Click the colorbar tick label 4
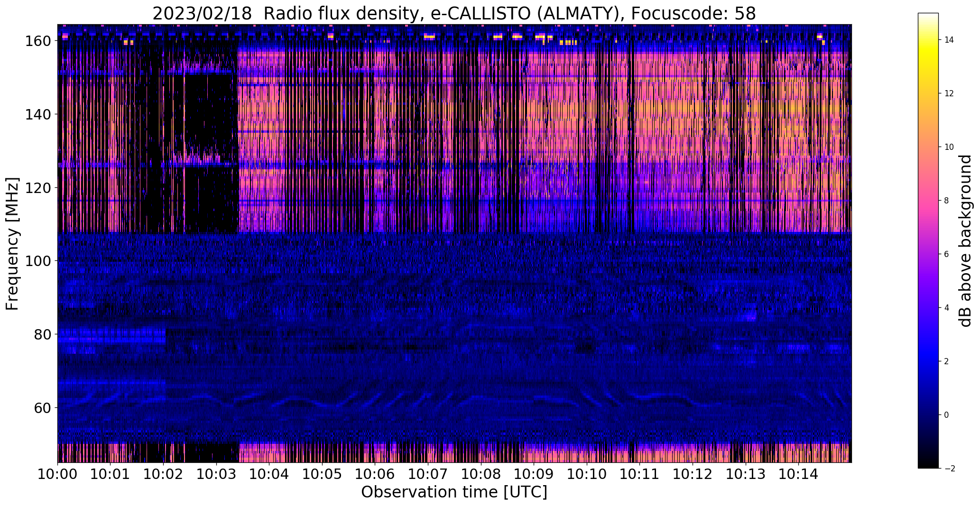980x506 pixels. (x=947, y=308)
